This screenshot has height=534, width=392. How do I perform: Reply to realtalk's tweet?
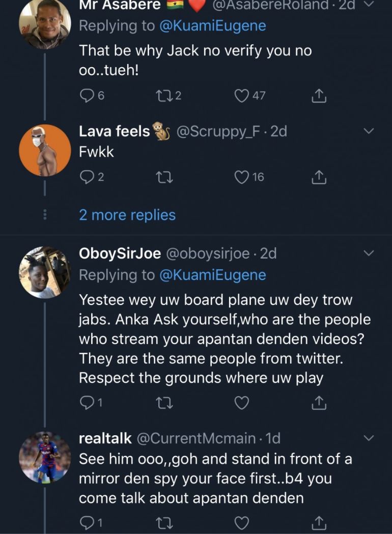tap(86, 523)
